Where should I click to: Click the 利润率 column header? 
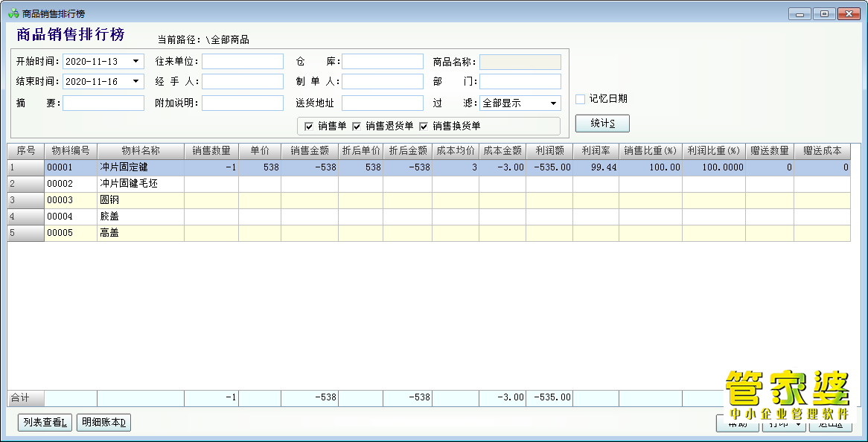[x=596, y=151]
